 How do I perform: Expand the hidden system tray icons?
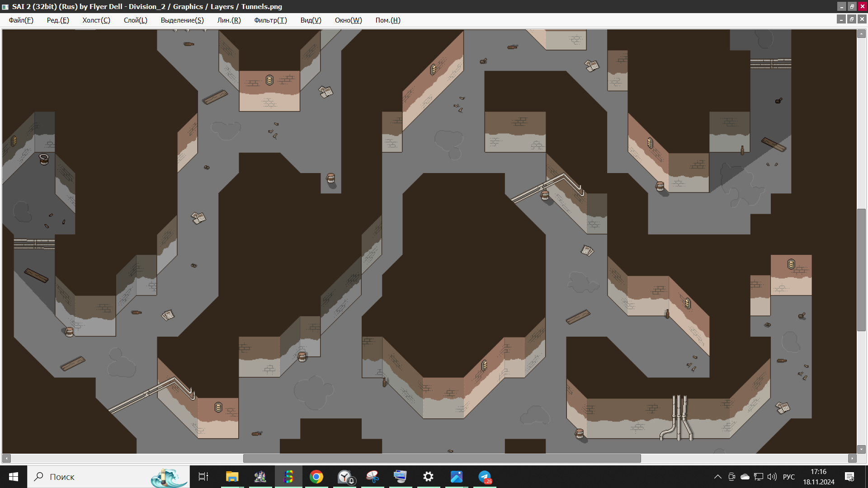(717, 477)
